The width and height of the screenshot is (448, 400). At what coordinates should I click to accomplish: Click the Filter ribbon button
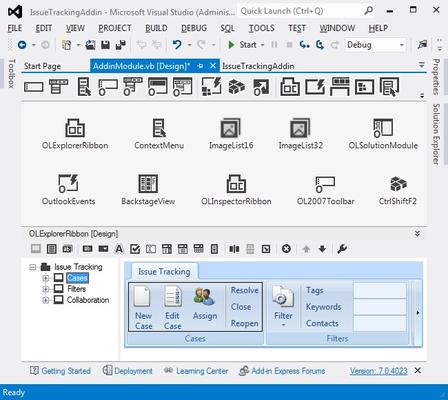point(283,306)
